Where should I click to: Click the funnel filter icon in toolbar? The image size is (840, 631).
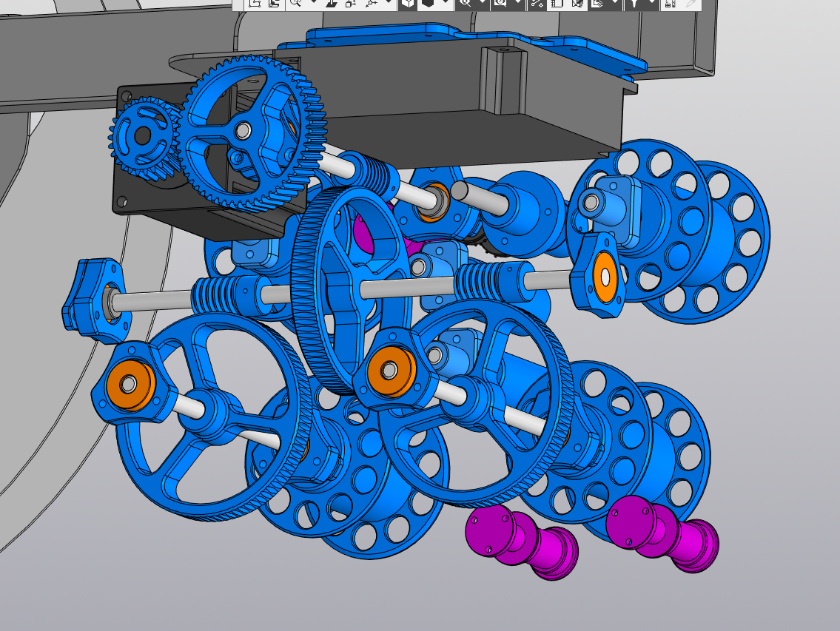635,3
